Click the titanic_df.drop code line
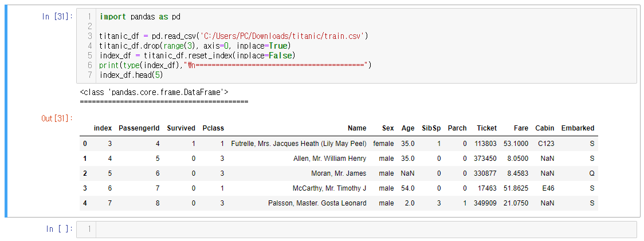644x241 pixels. point(195,46)
